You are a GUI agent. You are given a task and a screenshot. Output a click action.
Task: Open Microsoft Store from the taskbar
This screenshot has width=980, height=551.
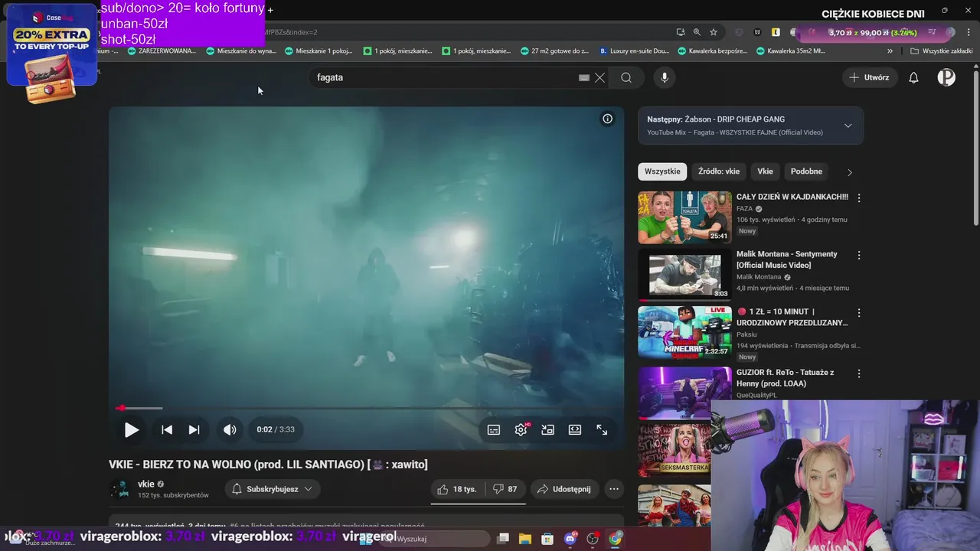pos(547,539)
